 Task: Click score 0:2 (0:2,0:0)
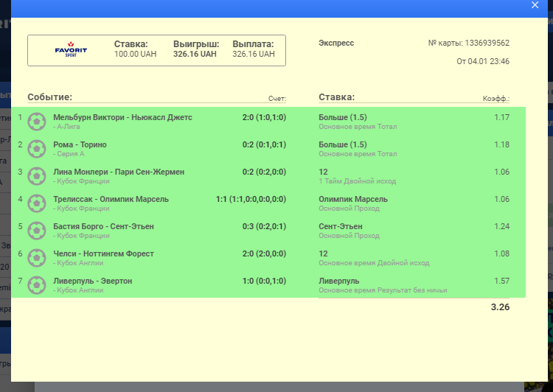[x=264, y=172]
